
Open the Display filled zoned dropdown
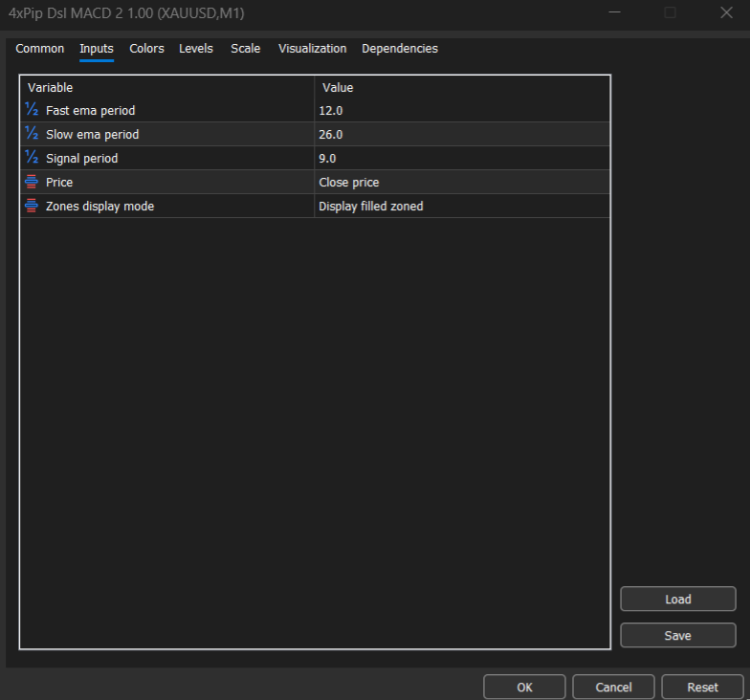pos(462,207)
